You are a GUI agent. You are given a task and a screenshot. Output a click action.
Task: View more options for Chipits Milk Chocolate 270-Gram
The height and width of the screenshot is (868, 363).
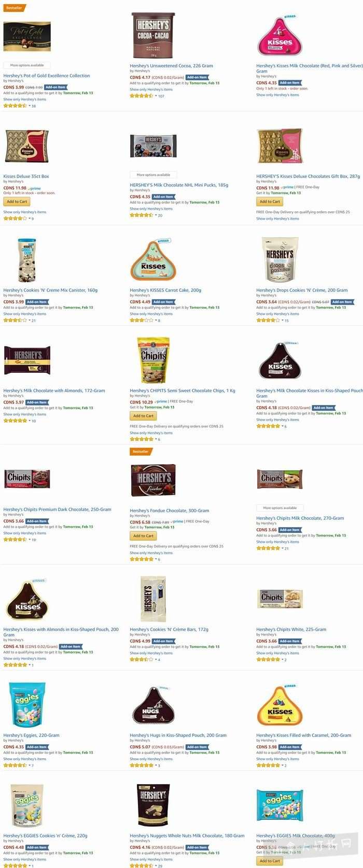280,508
